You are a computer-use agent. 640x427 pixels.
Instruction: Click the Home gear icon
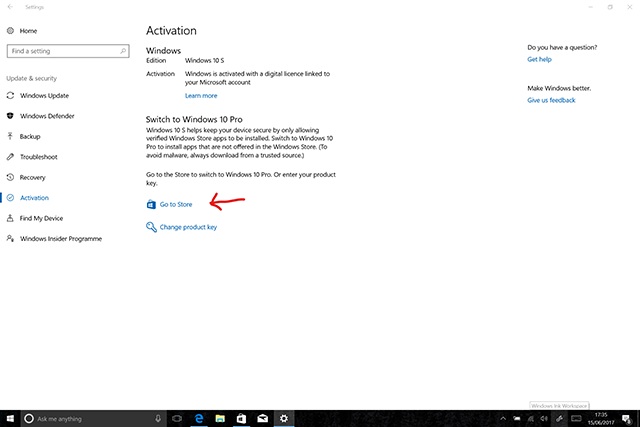(11, 31)
